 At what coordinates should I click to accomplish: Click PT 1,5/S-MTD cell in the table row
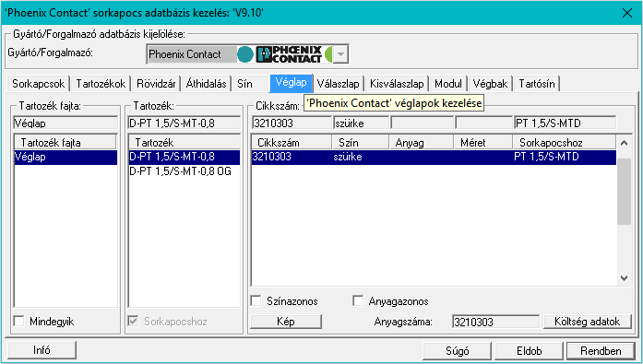tap(546, 157)
